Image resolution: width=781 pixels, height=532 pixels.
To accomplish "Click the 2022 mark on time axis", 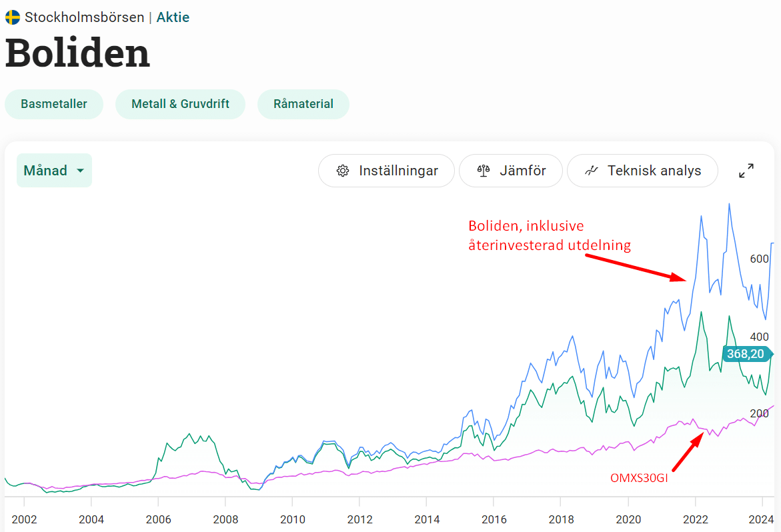I will (696, 519).
